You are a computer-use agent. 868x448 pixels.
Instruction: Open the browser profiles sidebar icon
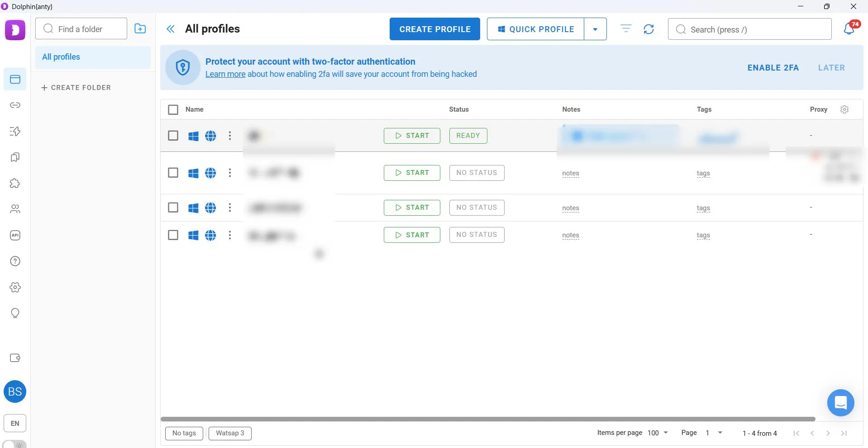point(15,80)
